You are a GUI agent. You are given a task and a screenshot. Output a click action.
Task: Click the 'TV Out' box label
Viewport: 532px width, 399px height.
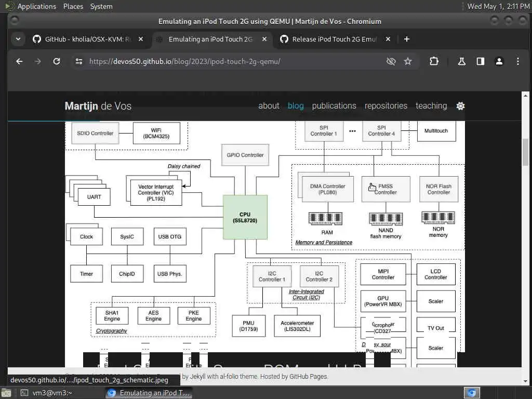(x=436, y=328)
